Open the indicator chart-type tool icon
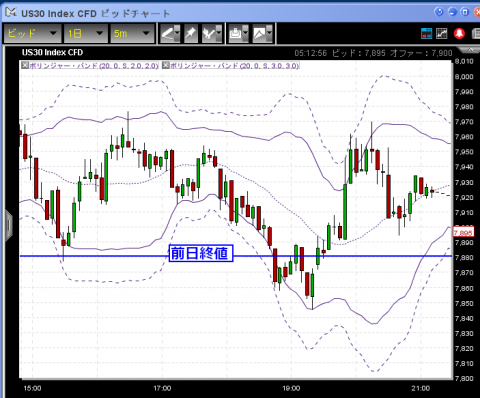480x398 pixels. point(209,33)
